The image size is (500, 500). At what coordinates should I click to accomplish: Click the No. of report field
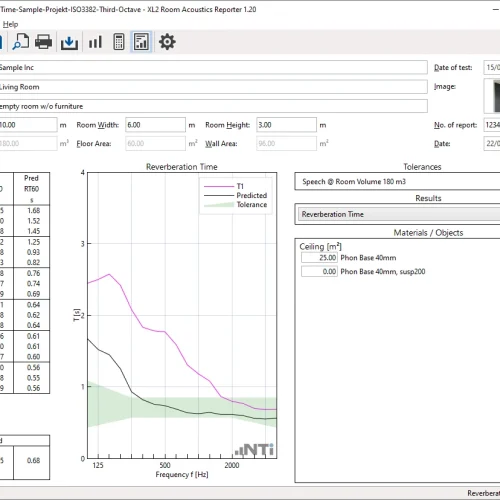pyautogui.click(x=492, y=125)
